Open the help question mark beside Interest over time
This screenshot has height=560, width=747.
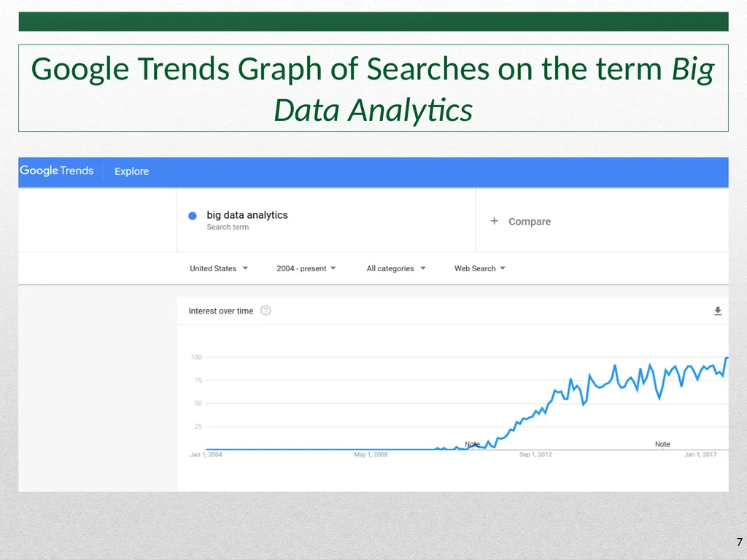pos(266,311)
